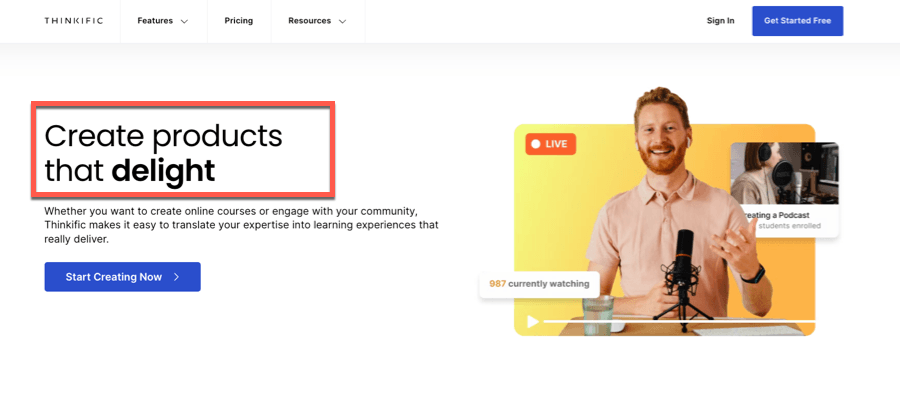Click the Creating a Podcast card title
Image resolution: width=900 pixels, height=393 pixels.
point(776,215)
